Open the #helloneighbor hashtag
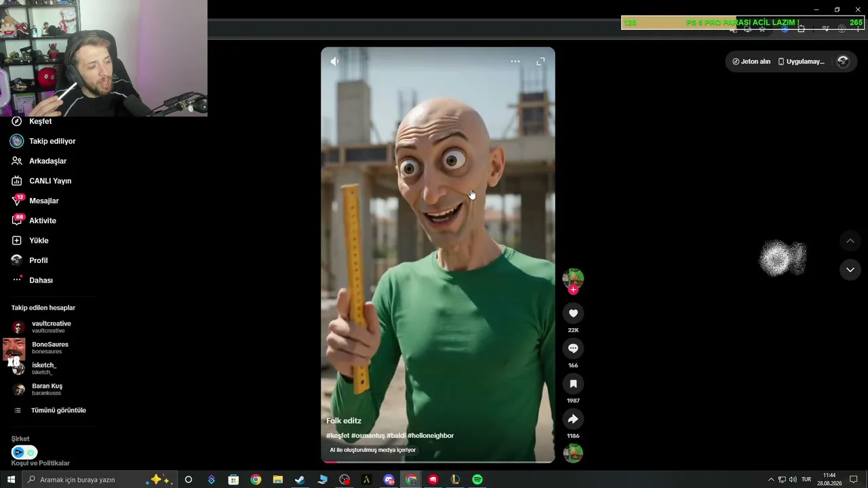 431,436
